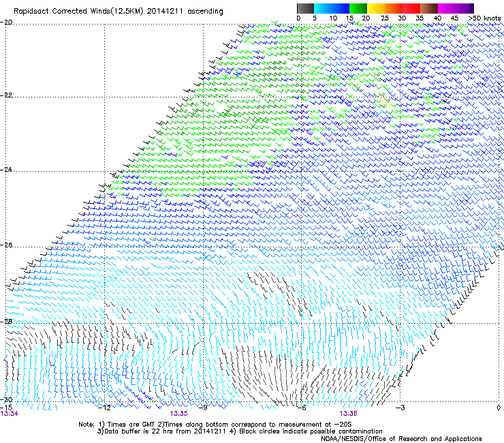
Task: Click the yellow wind barbs near -22 latitude
Action: coord(385,103)
